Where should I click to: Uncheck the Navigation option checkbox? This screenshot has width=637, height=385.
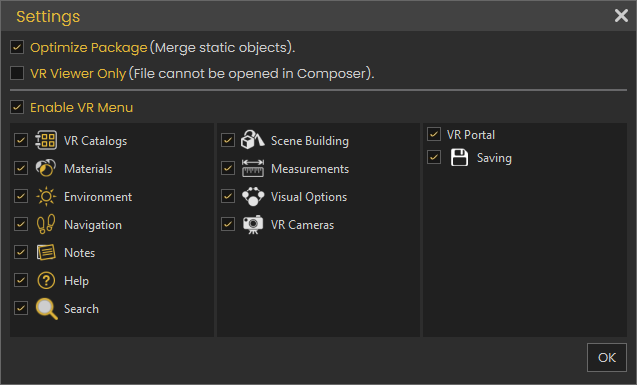click(21, 224)
